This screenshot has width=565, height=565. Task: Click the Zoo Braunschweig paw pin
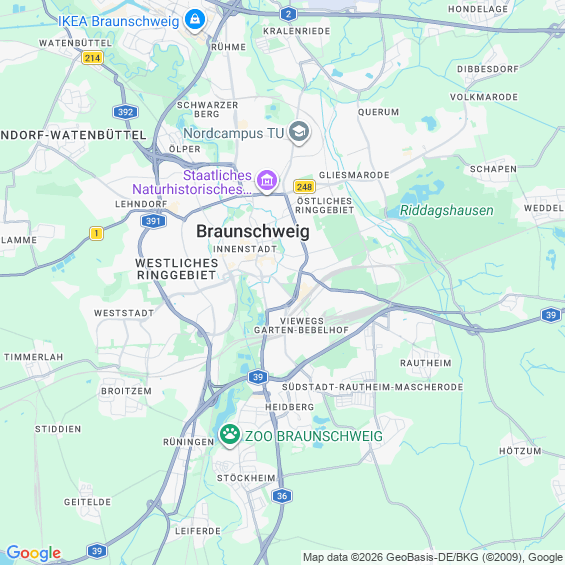tap(230, 435)
